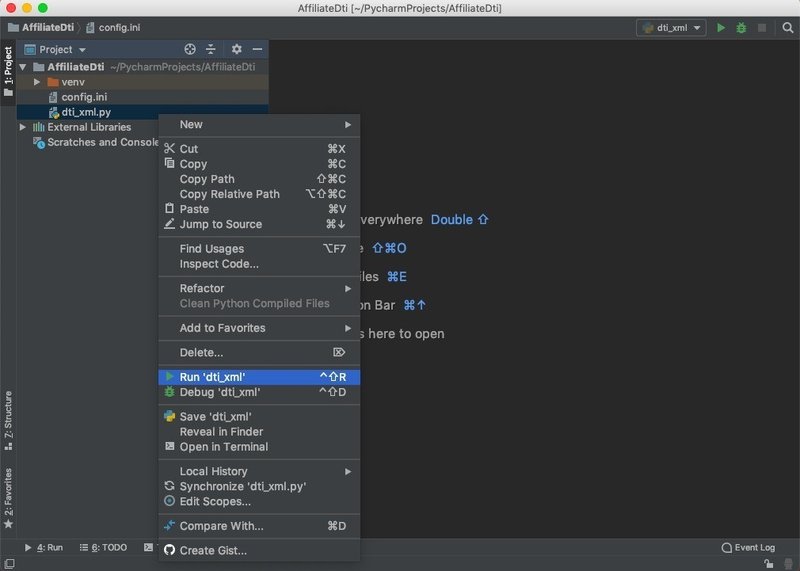Click config.ini breadcrumb in navigation bar
This screenshot has height=571, width=800.
(x=113, y=28)
